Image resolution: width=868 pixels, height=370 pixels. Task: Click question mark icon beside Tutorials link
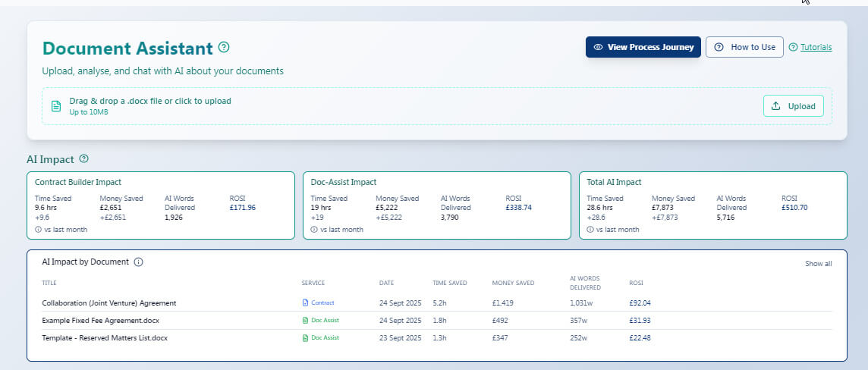793,47
